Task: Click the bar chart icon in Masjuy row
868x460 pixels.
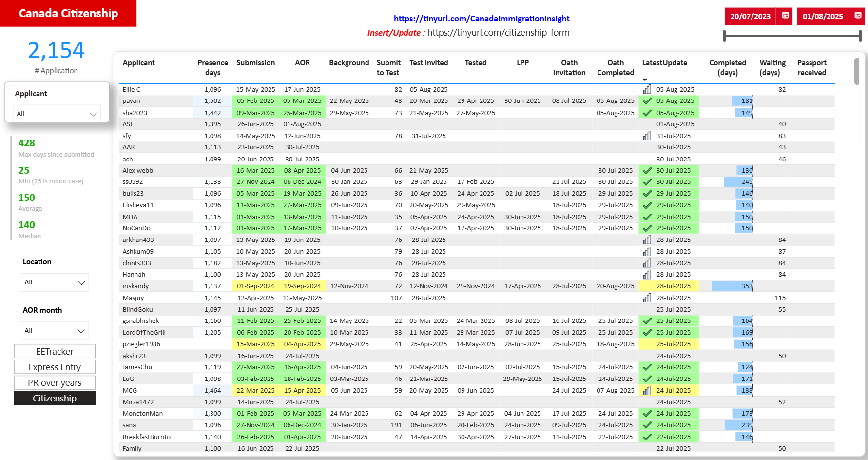Action: [647, 298]
